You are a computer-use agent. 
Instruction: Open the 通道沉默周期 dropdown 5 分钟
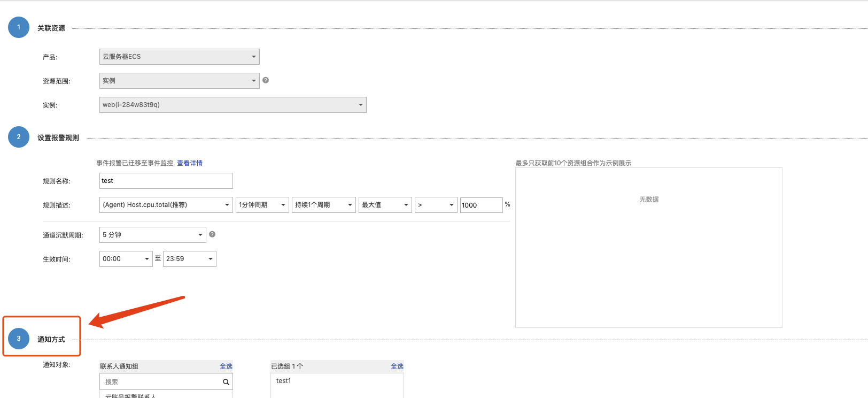pos(153,235)
